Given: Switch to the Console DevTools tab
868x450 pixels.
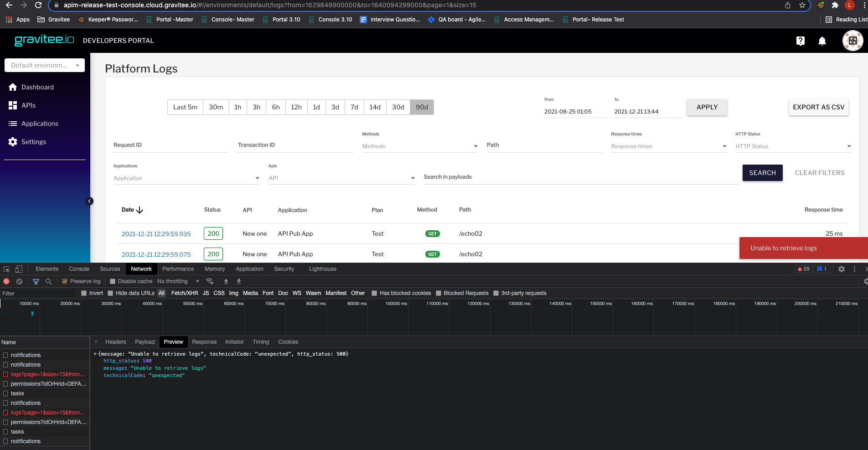Looking at the screenshot, I should coord(79,269).
